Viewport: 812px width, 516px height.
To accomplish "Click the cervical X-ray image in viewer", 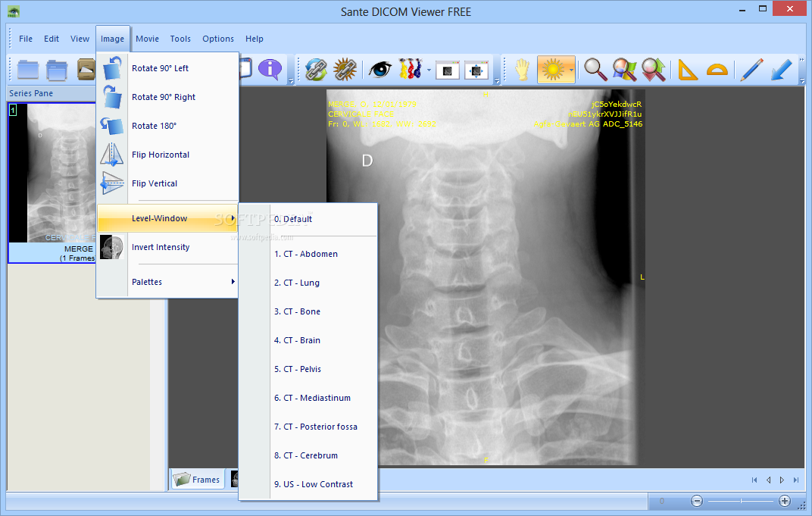I will [484, 277].
